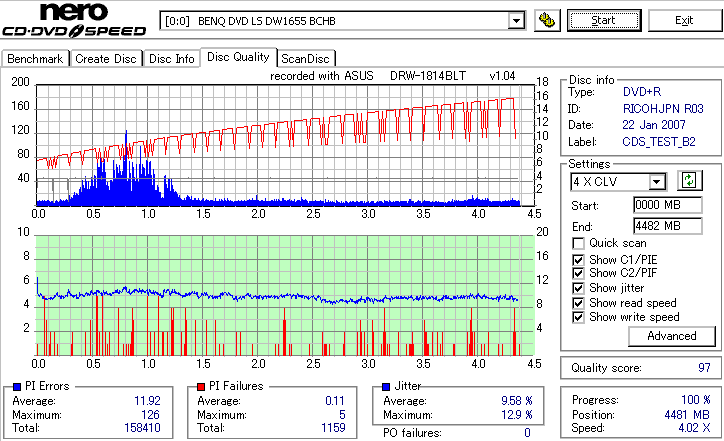Click the Start button
This screenshot has width=724, height=441.
[x=604, y=20]
